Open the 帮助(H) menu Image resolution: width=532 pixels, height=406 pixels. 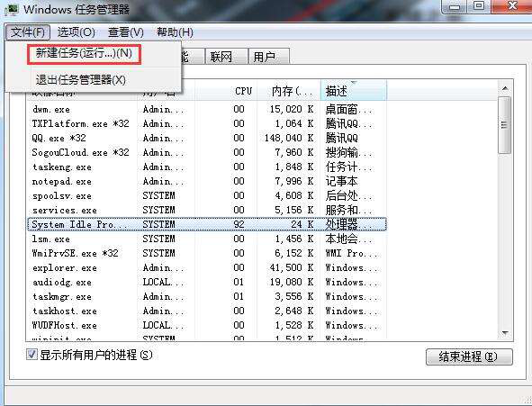point(175,32)
